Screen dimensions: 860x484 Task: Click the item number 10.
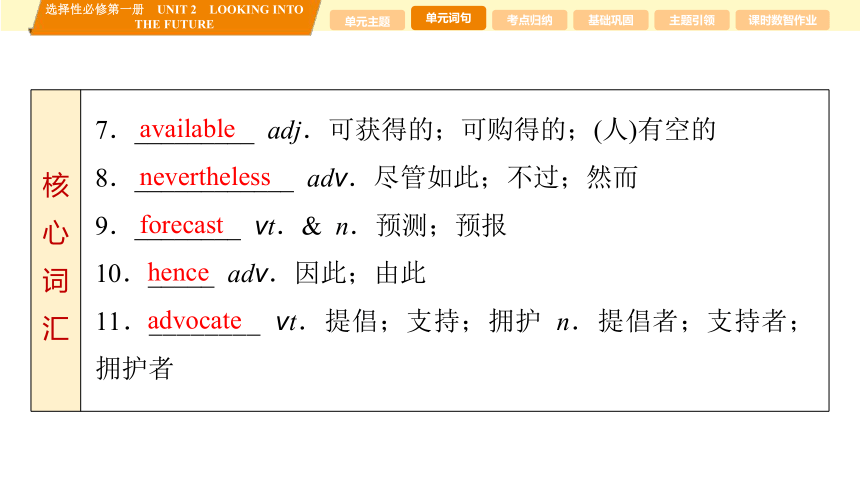point(112,273)
